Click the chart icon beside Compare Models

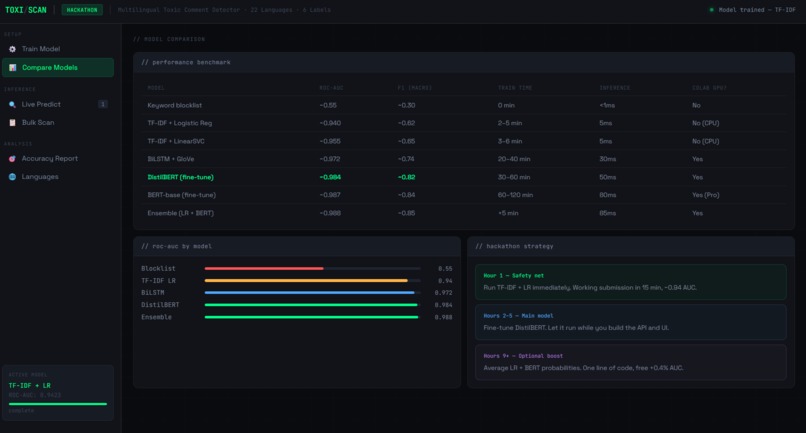(x=12, y=67)
